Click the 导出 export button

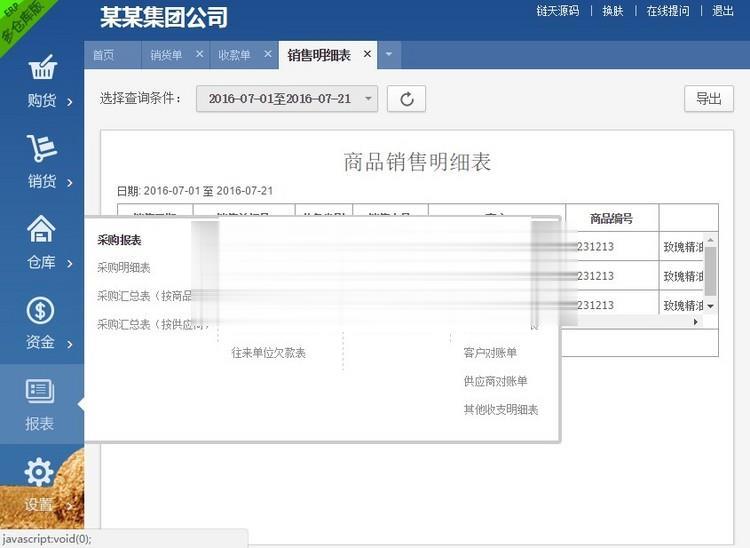click(x=708, y=99)
